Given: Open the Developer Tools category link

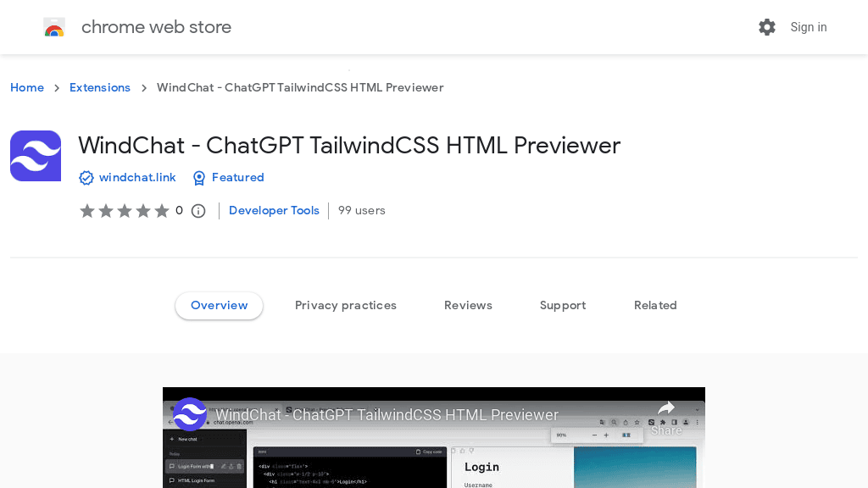Looking at the screenshot, I should click(x=274, y=210).
